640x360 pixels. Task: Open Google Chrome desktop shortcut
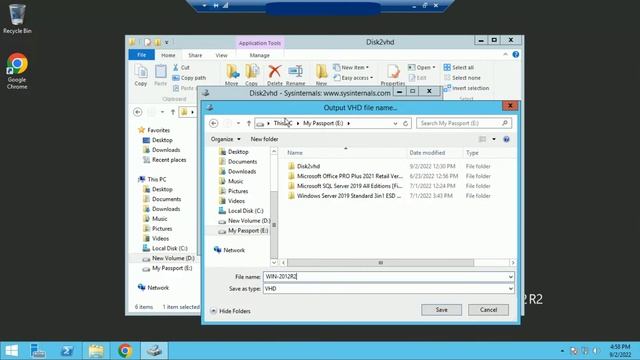(x=17, y=71)
